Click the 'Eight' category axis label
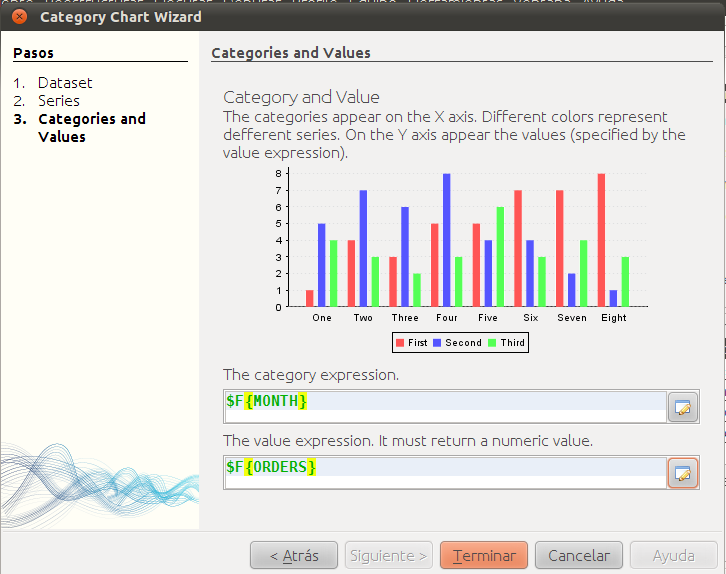Viewport: 726px width, 574px height. pyautogui.click(x=613, y=318)
